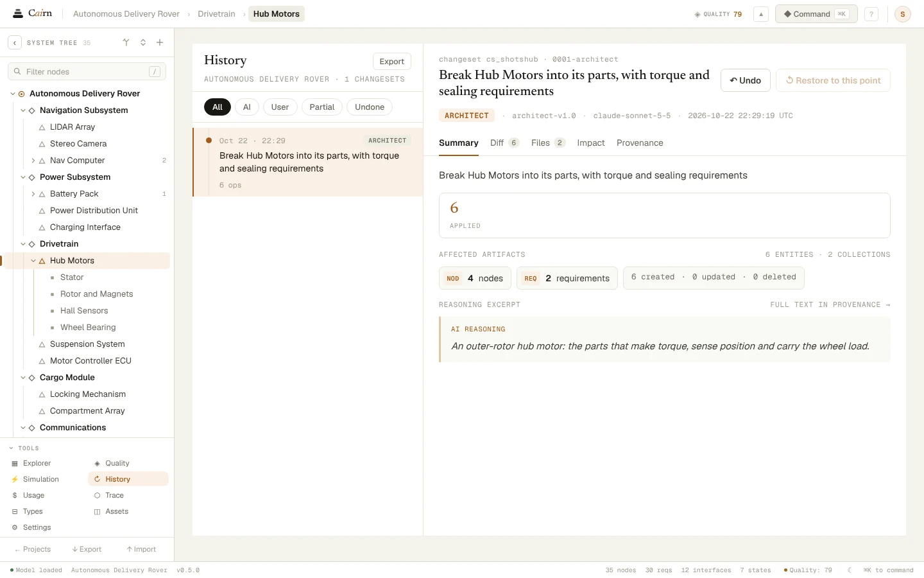Undo this changeset
Screen dimensions: 924x578
[x=746, y=80]
